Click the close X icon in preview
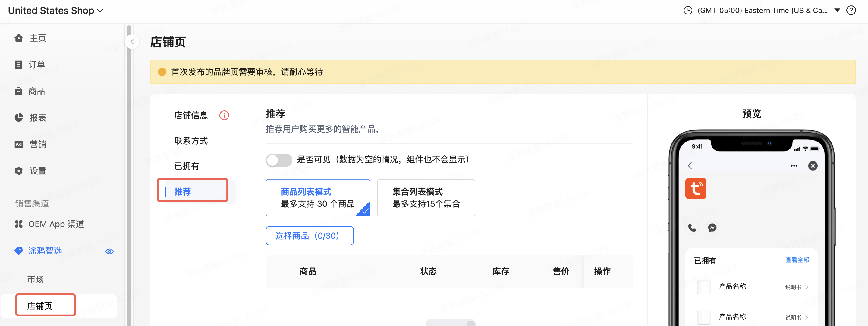868x326 pixels. tap(813, 166)
